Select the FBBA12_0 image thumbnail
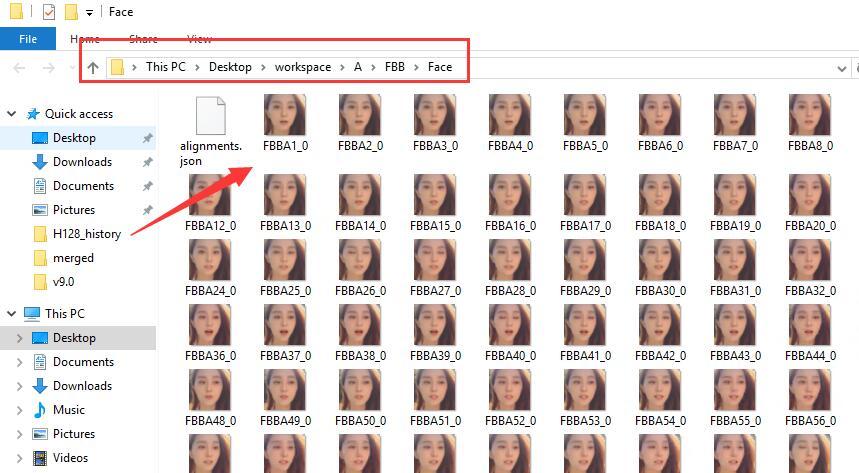This screenshot has height=473, width=859. [210, 195]
